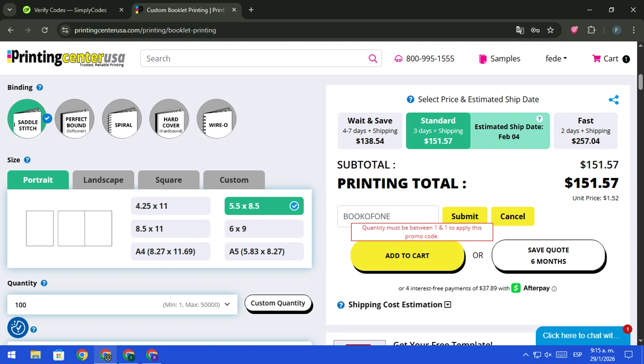Click Afterpay info icon
The image size is (644, 364).
click(554, 289)
